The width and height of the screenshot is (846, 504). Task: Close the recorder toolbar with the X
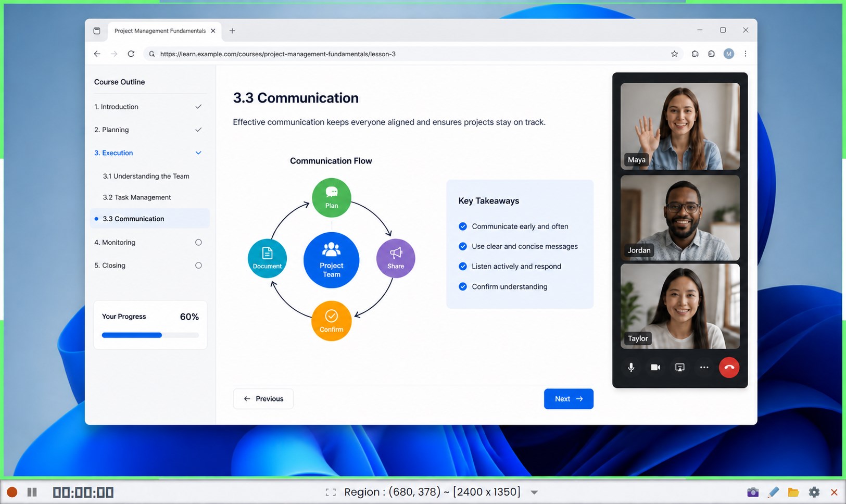[834, 492]
